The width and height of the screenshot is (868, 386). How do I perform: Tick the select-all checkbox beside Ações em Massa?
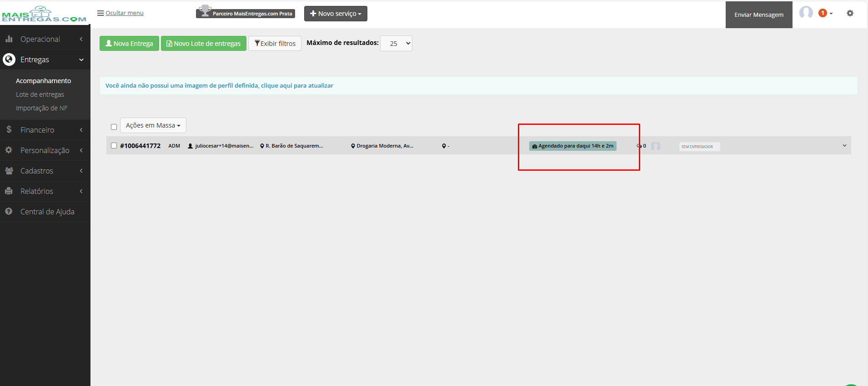tap(114, 127)
